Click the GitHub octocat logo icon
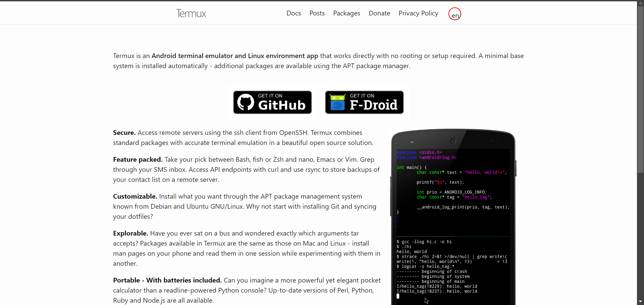 (x=246, y=102)
